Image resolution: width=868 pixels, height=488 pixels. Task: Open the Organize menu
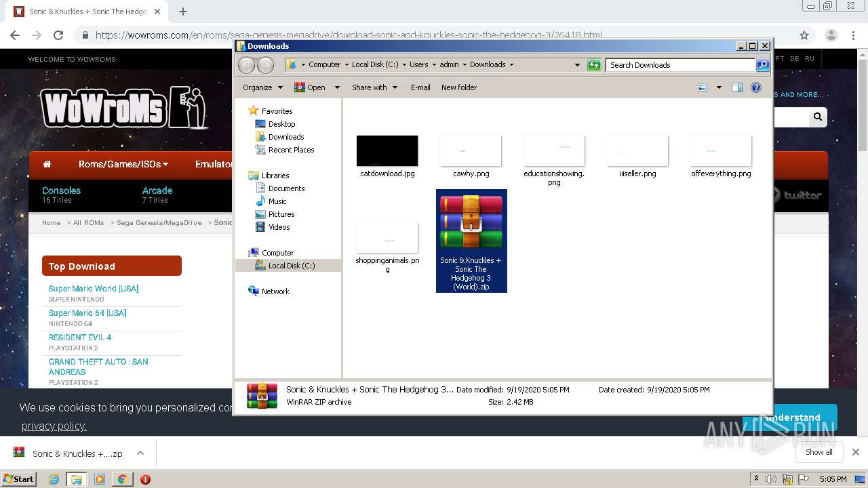click(x=263, y=87)
